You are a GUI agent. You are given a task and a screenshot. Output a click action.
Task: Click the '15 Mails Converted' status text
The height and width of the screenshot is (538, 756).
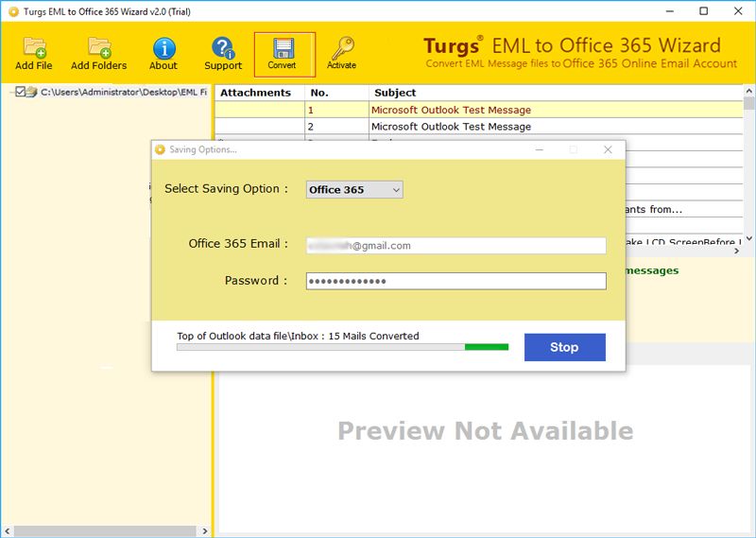coord(373,336)
